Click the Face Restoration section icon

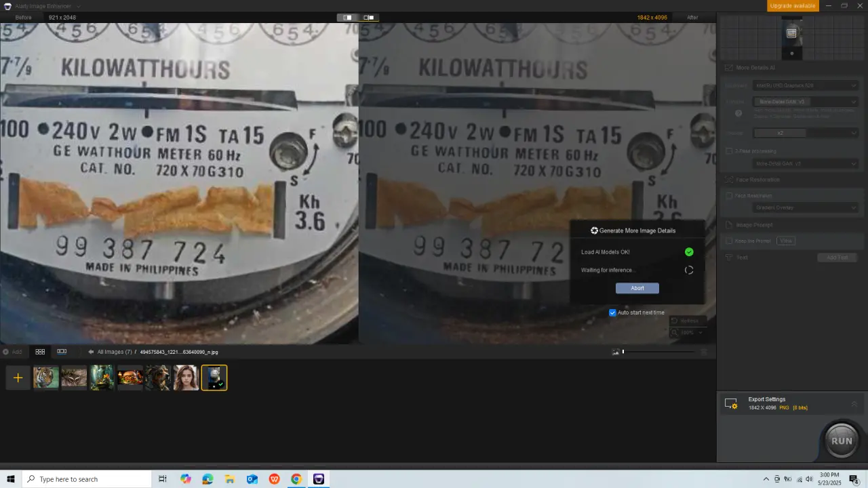(729, 180)
